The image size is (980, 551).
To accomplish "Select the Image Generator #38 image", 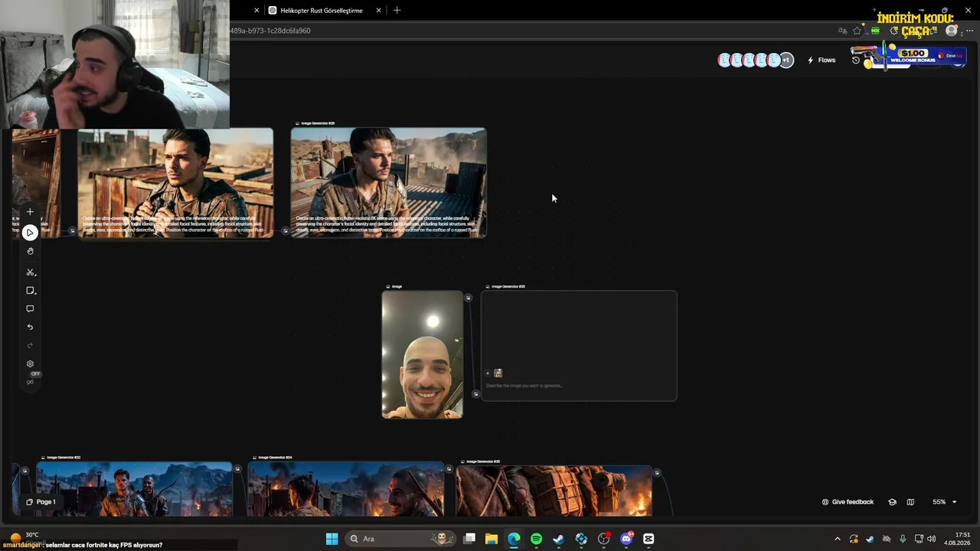I will 388,182.
